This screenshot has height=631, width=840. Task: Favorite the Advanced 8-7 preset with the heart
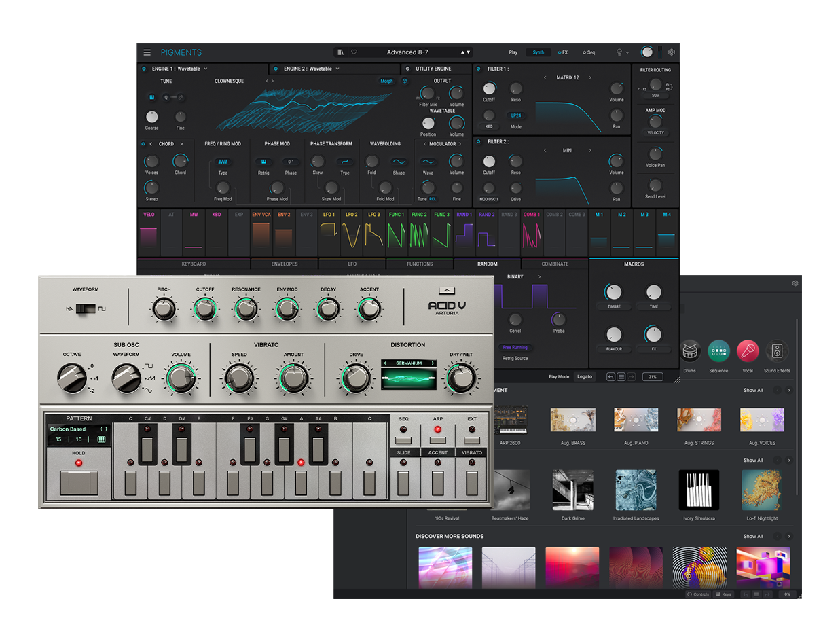coord(354,52)
